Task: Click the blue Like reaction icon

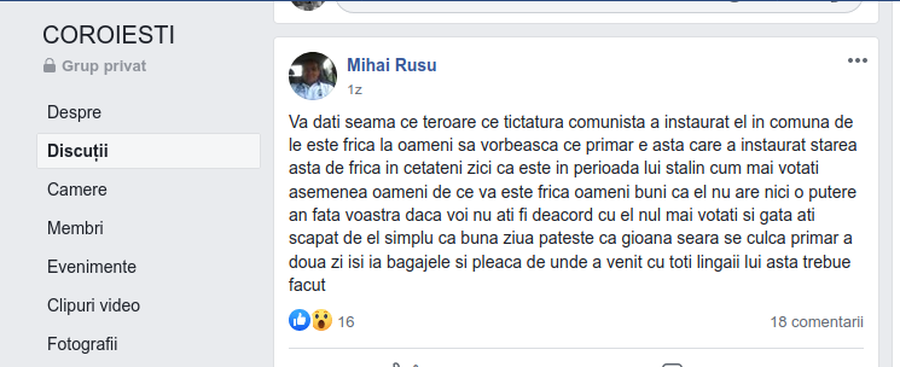Action: click(x=300, y=320)
